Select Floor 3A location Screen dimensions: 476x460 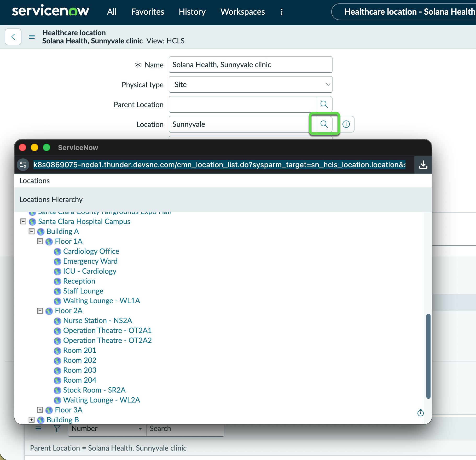pos(69,410)
